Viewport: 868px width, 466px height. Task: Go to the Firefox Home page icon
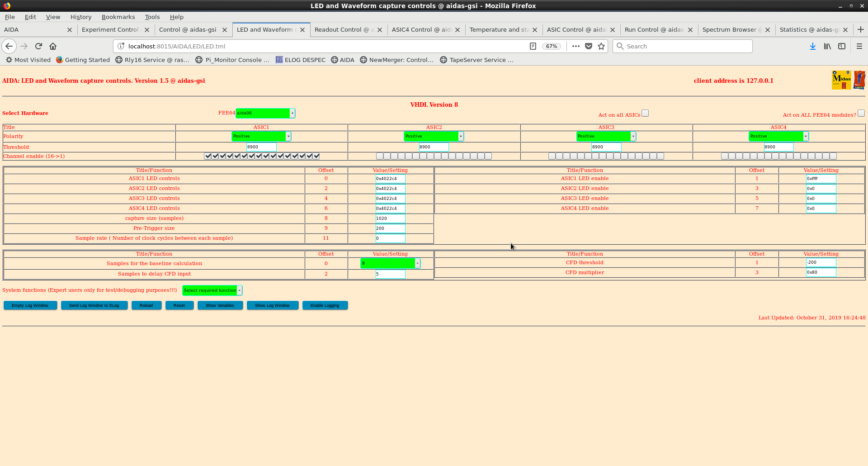[x=53, y=46]
